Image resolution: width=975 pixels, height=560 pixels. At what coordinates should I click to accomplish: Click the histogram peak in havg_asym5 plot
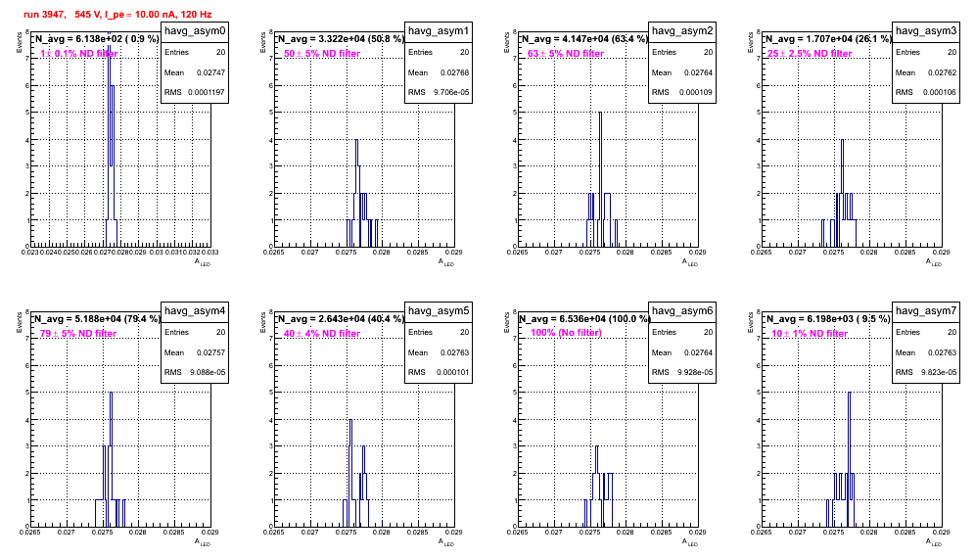[x=350, y=421]
